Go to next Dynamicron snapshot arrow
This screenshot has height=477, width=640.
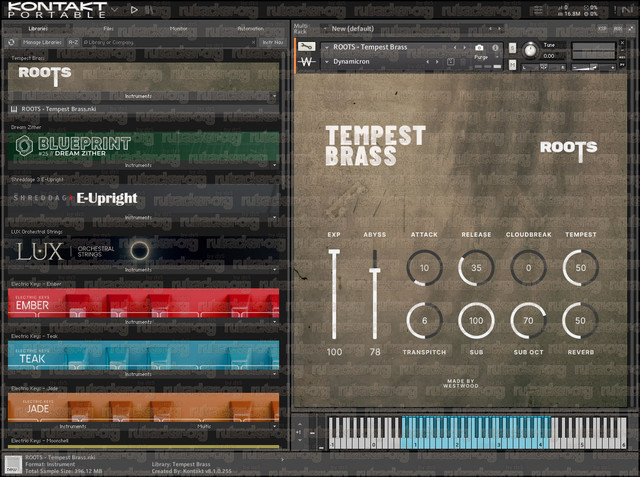click(x=437, y=62)
